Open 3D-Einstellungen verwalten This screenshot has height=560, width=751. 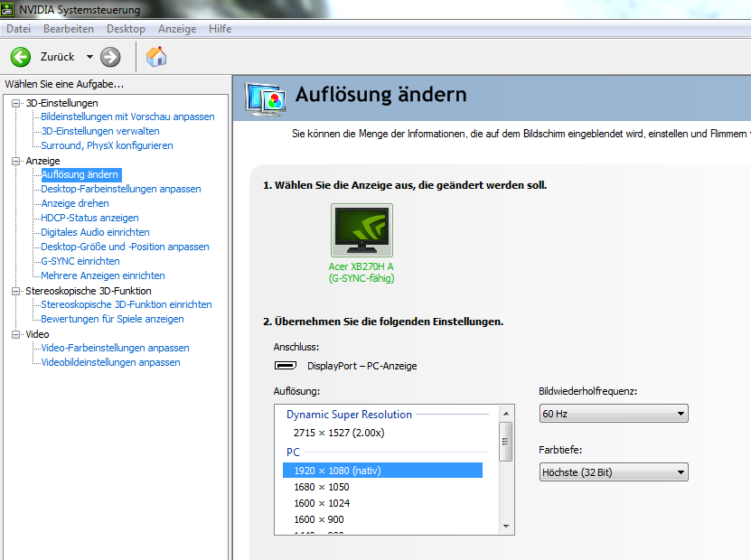click(100, 131)
